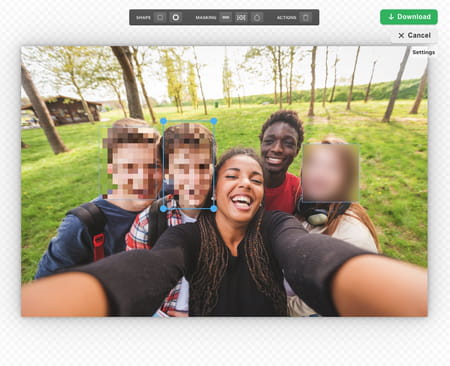Open the Settings link
Image resolution: width=450 pixels, height=366 pixels.
coord(423,52)
